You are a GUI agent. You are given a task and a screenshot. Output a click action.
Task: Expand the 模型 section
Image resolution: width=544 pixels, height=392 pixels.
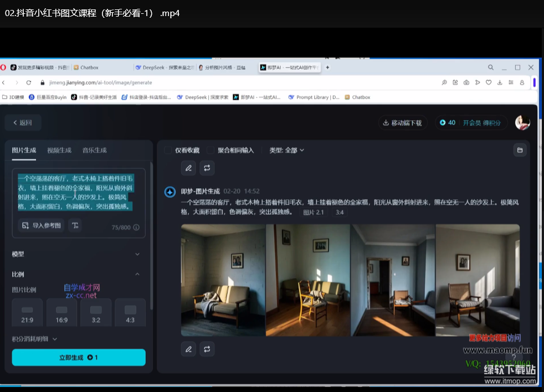click(x=137, y=254)
